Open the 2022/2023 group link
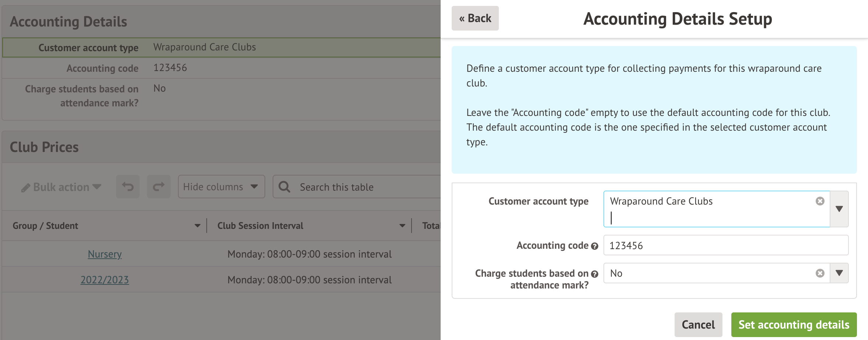 [105, 280]
